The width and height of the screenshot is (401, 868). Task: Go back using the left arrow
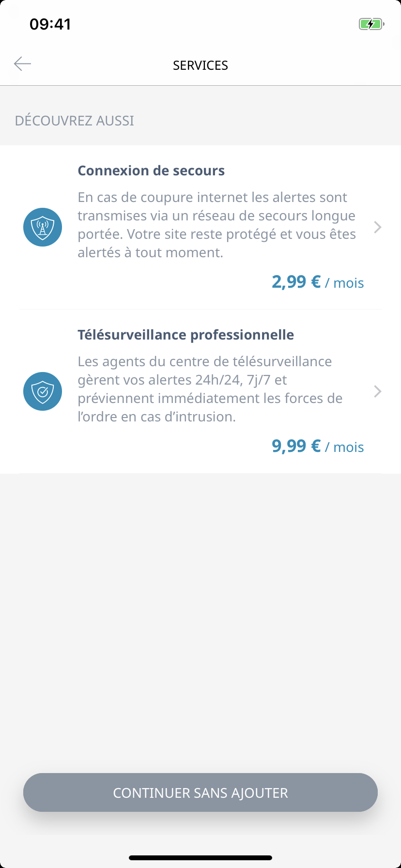pos(22,63)
